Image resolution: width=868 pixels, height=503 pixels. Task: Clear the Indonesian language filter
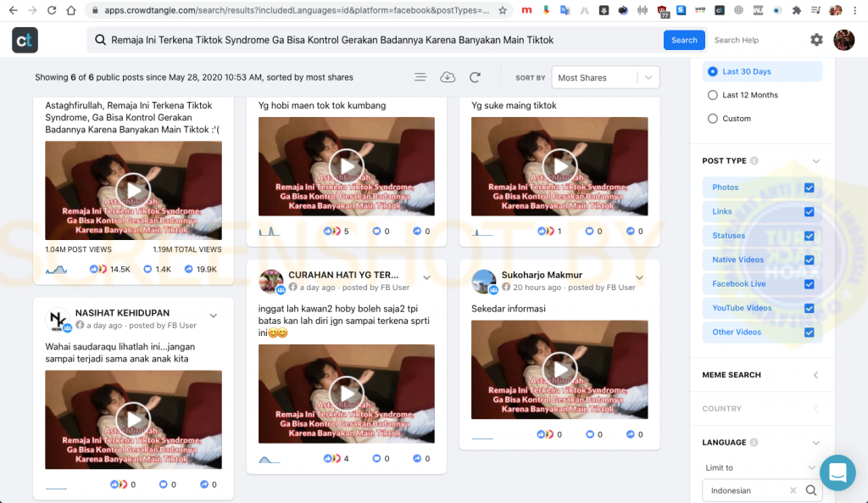pyautogui.click(x=793, y=490)
